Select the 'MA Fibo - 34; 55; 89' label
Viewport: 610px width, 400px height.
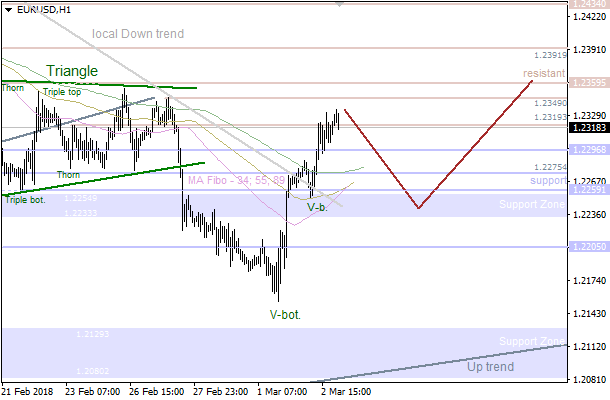click(x=236, y=181)
